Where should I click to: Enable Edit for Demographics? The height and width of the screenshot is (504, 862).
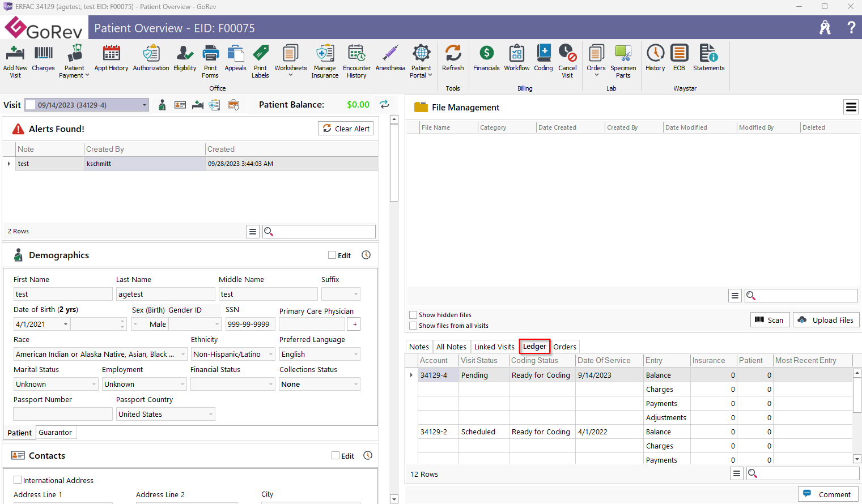pyautogui.click(x=332, y=255)
